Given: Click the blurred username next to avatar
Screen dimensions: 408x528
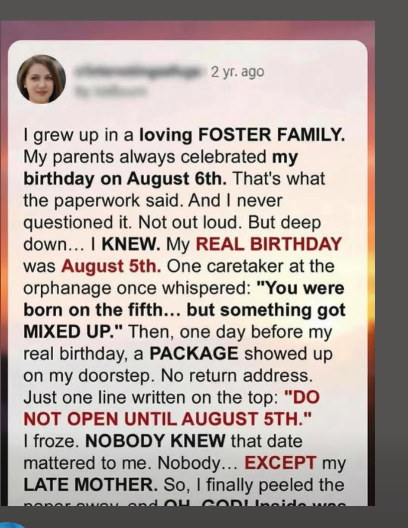Looking at the screenshot, I should [x=138, y=71].
